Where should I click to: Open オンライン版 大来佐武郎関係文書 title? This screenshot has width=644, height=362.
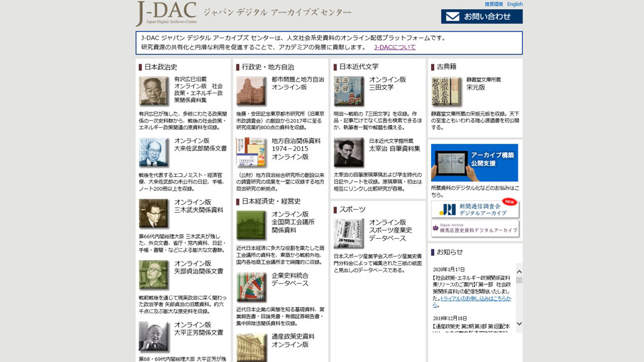(201, 144)
